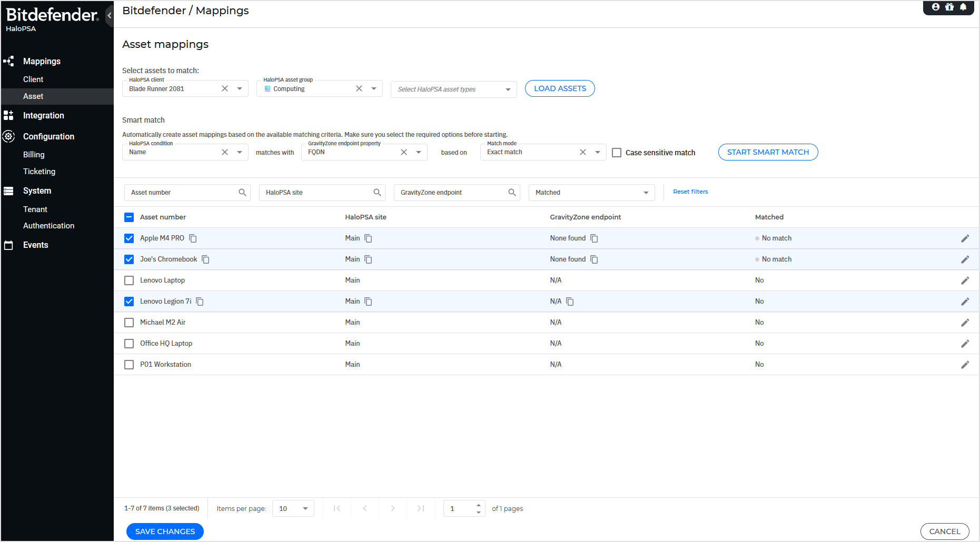Click the notifications bell icon
The width and height of the screenshot is (980, 542).
[963, 7]
